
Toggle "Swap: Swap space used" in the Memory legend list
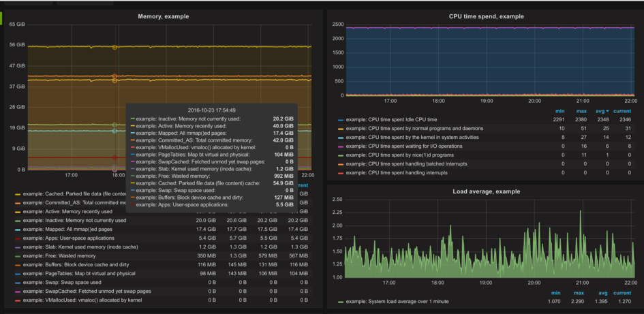tap(61, 283)
